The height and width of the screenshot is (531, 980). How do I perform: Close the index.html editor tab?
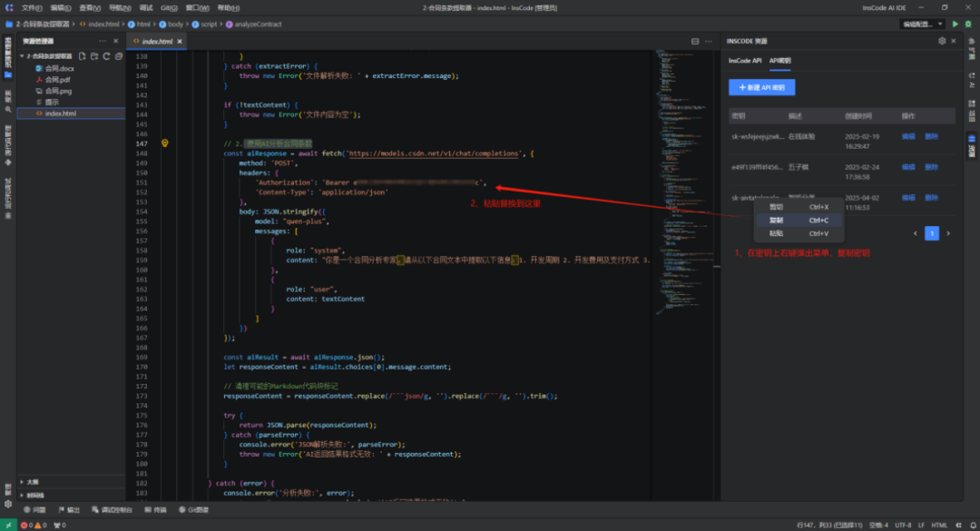(180, 42)
